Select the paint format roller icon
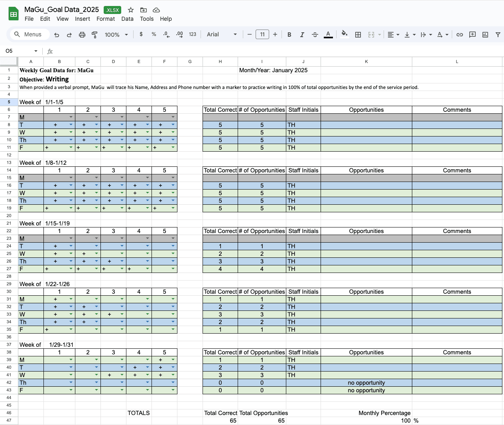 (94, 35)
